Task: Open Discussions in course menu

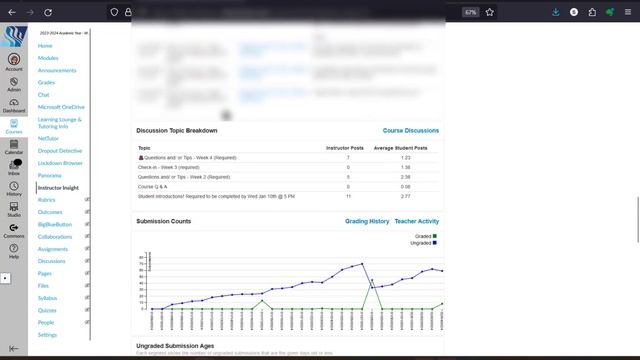Action: pyautogui.click(x=51, y=261)
